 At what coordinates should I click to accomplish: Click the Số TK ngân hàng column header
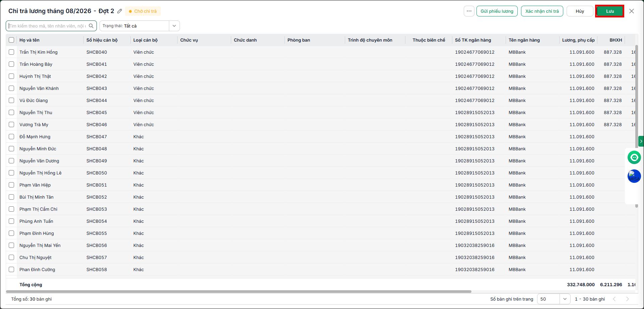coord(473,40)
